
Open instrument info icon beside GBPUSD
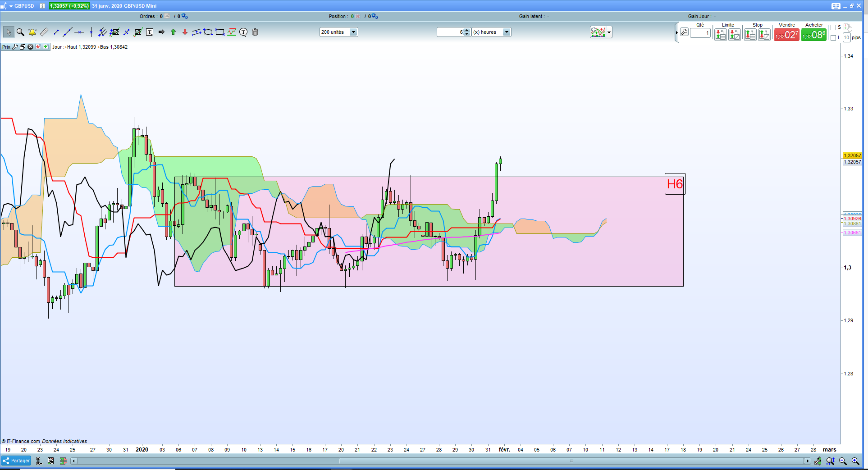(42, 6)
